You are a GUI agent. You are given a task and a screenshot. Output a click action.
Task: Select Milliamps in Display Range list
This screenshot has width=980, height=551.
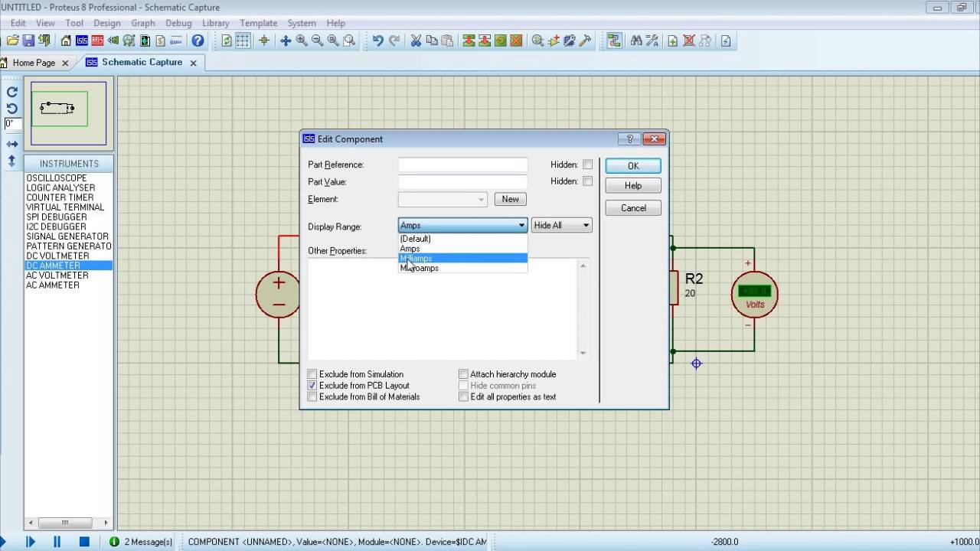pyautogui.click(x=463, y=259)
